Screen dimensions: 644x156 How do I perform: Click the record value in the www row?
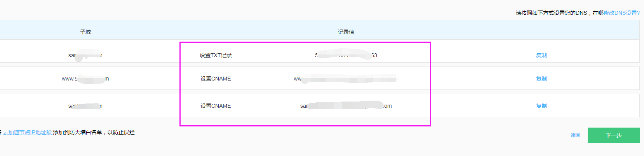pyautogui.click(x=346, y=79)
